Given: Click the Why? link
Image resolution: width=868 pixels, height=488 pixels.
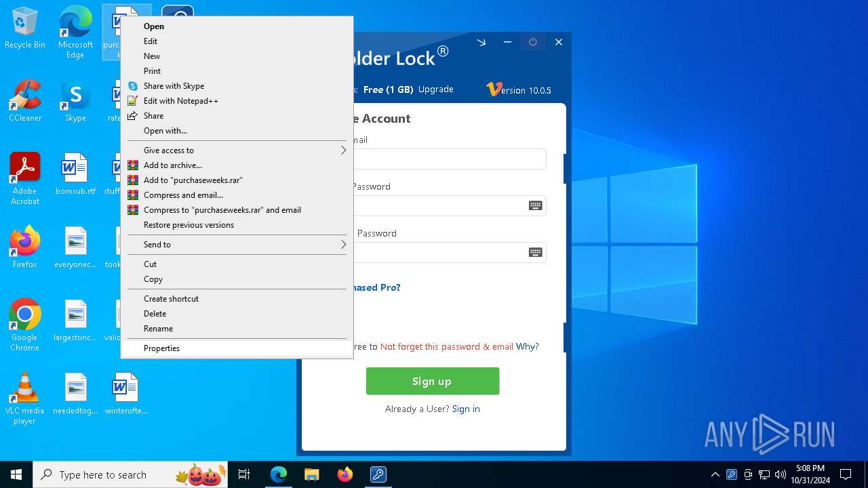Looking at the screenshot, I should (528, 346).
